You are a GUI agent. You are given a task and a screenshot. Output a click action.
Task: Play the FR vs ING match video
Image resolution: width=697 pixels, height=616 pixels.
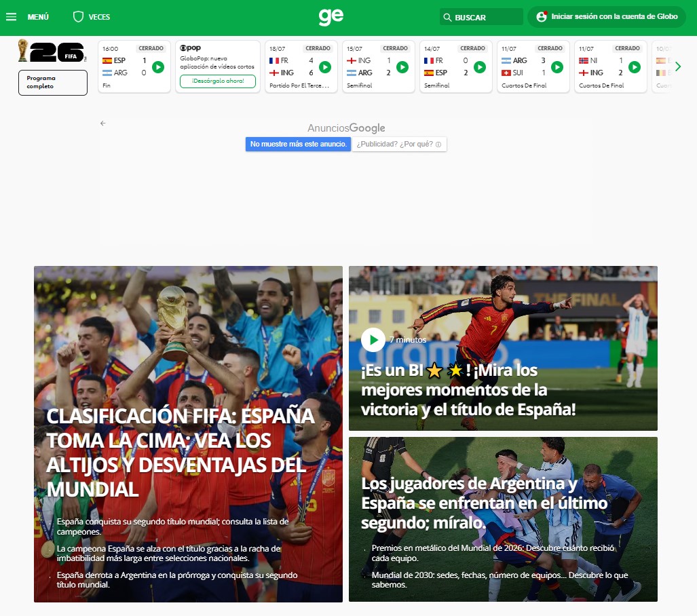pyautogui.click(x=325, y=67)
